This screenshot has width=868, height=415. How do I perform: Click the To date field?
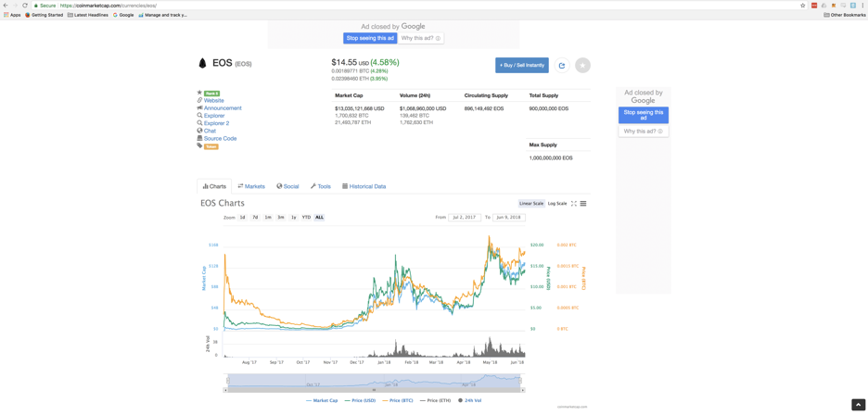pyautogui.click(x=509, y=218)
